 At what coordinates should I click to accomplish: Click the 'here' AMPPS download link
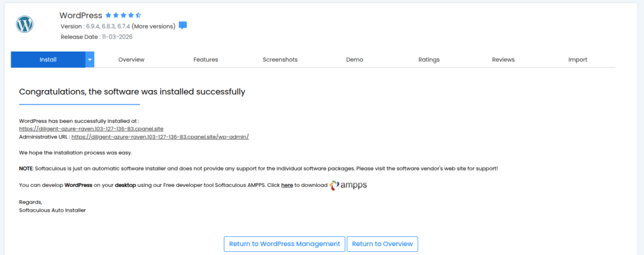tap(287, 186)
